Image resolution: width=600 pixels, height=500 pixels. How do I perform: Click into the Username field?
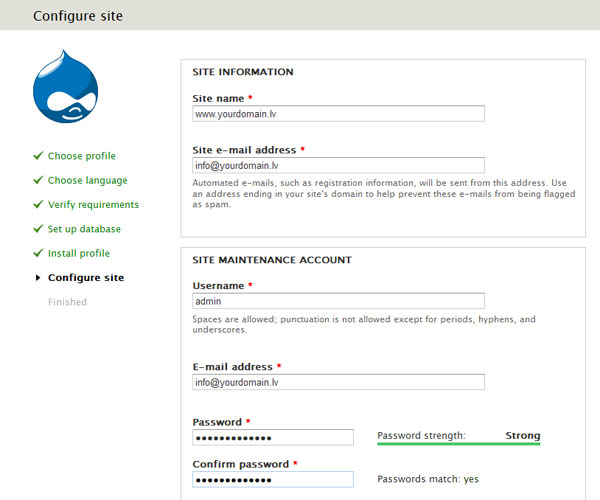(338, 301)
